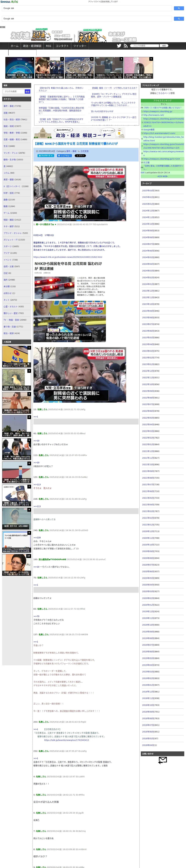
Task: Click headline 2025年 F1 開幕戦 オーストラリアGP
Action: (113, 119)
